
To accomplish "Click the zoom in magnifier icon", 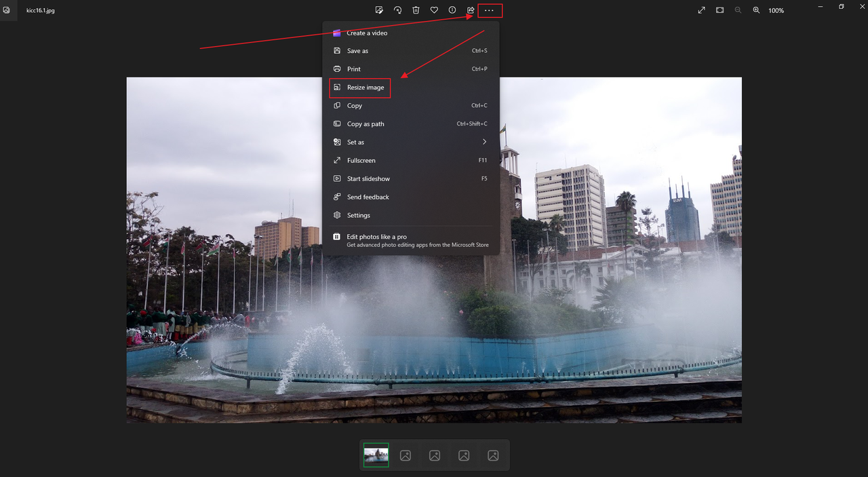I will click(x=756, y=10).
